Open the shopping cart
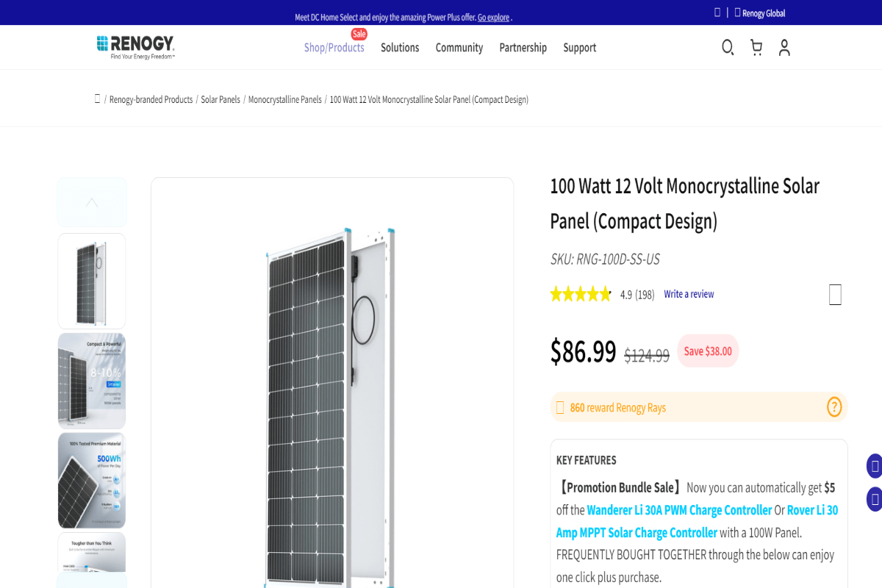This screenshot has height=588, width=882. pos(756,47)
